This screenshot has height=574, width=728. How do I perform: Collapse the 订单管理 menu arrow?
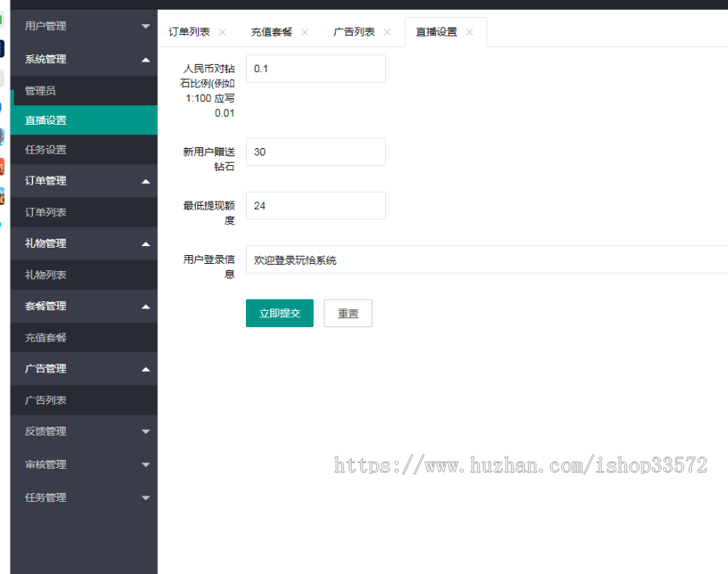pyautogui.click(x=146, y=181)
